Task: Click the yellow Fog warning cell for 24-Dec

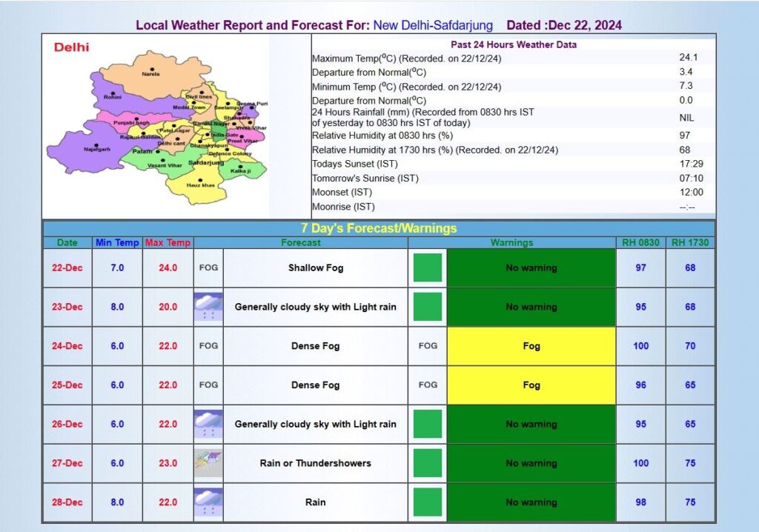Action: [x=531, y=346]
